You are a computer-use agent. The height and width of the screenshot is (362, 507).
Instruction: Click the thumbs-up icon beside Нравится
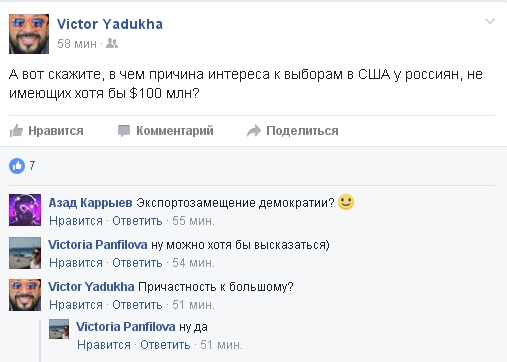coord(16,131)
